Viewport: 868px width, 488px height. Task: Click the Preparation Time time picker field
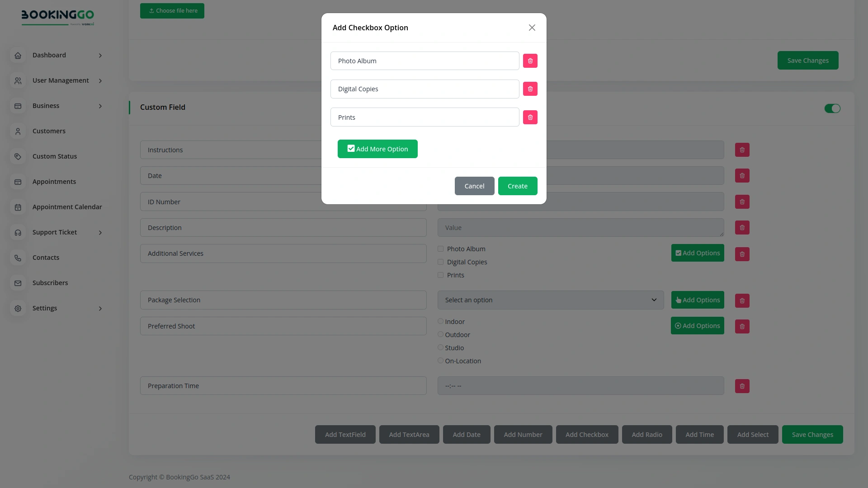tap(580, 385)
